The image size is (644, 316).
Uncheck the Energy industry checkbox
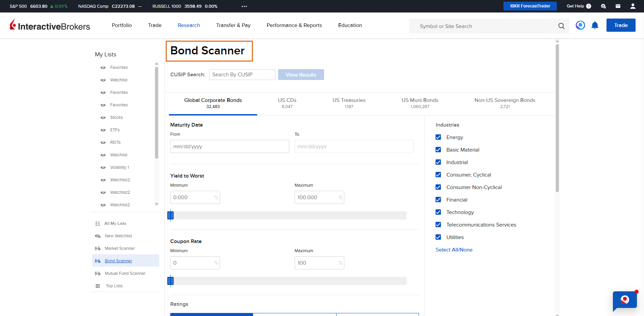438,137
